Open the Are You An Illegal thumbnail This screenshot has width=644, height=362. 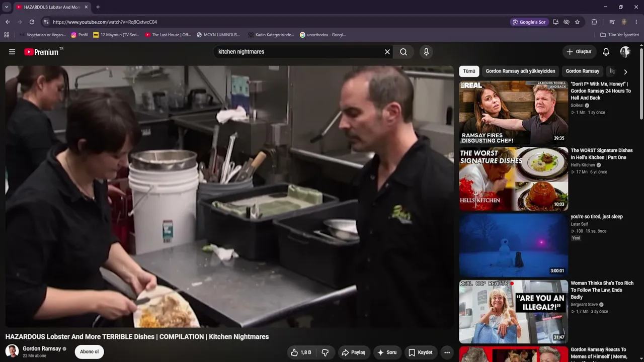[513, 311]
